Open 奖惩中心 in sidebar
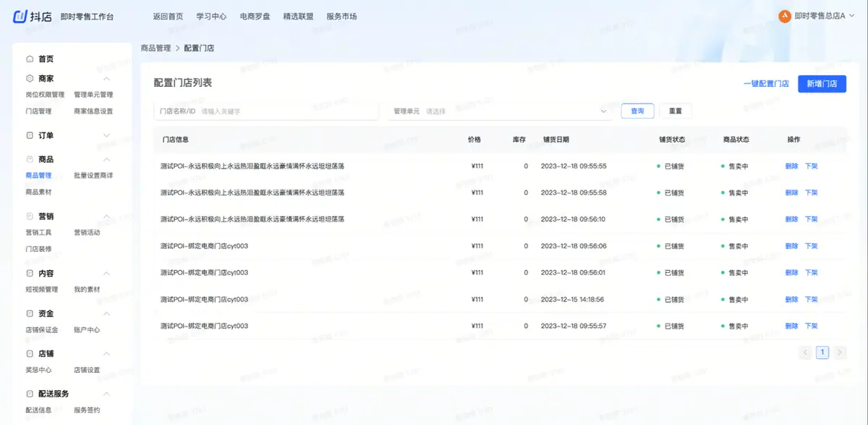868x425 pixels. click(x=38, y=370)
